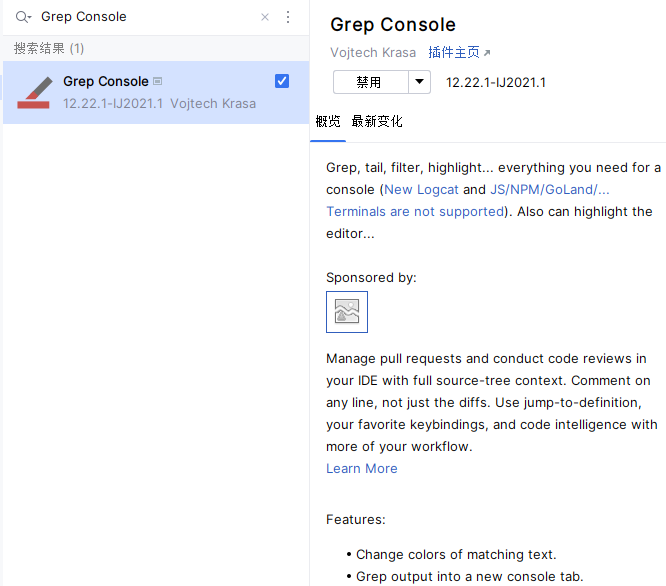
Task: Click 'Grep output into a new console tab.' bullet
Action: (x=470, y=576)
